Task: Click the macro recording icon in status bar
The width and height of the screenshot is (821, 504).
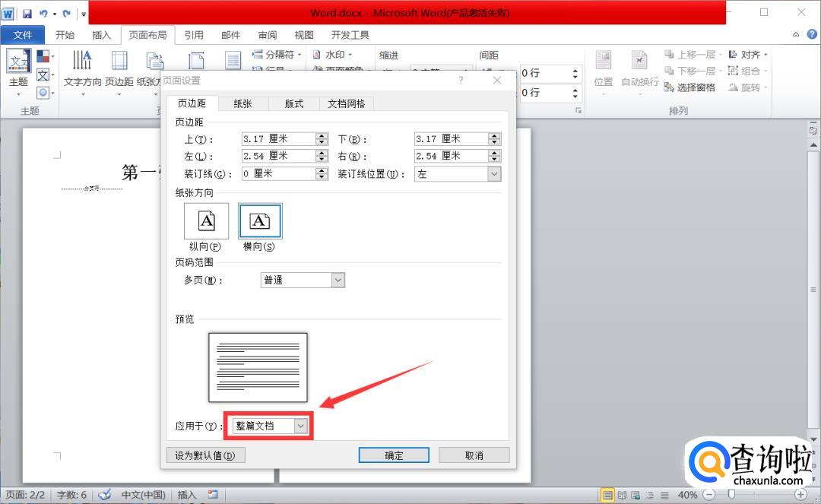Action: 213,495
